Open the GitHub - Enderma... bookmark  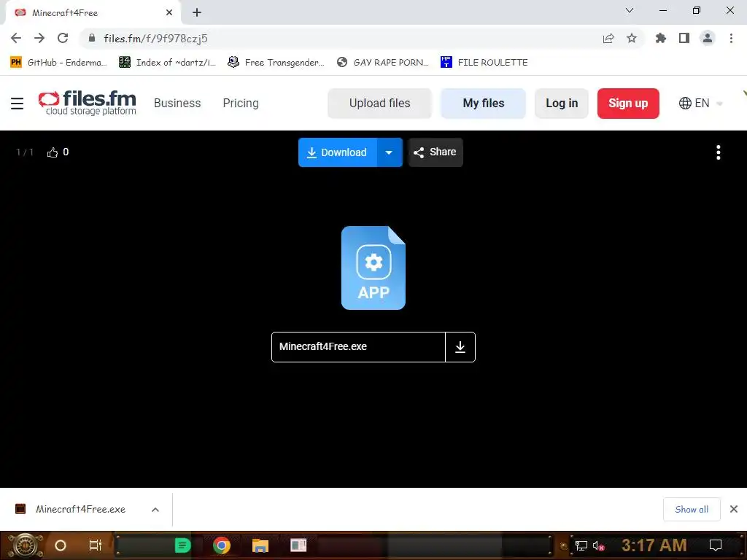click(58, 63)
